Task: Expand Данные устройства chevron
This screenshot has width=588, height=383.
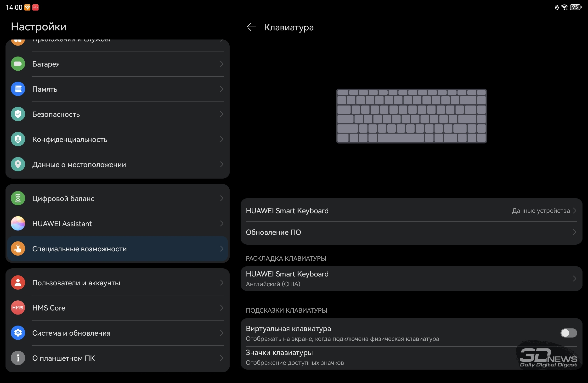Action: click(x=574, y=210)
